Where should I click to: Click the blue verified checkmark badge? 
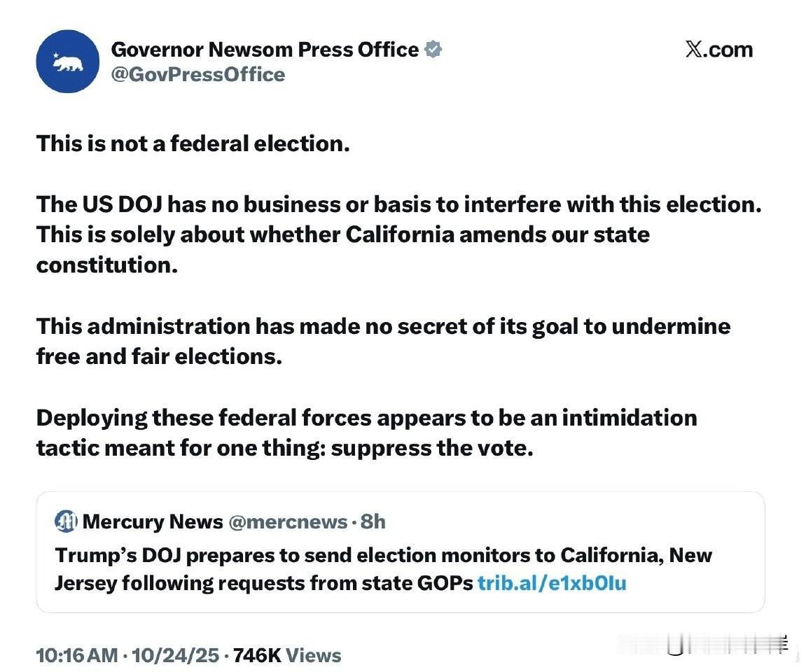point(433,49)
